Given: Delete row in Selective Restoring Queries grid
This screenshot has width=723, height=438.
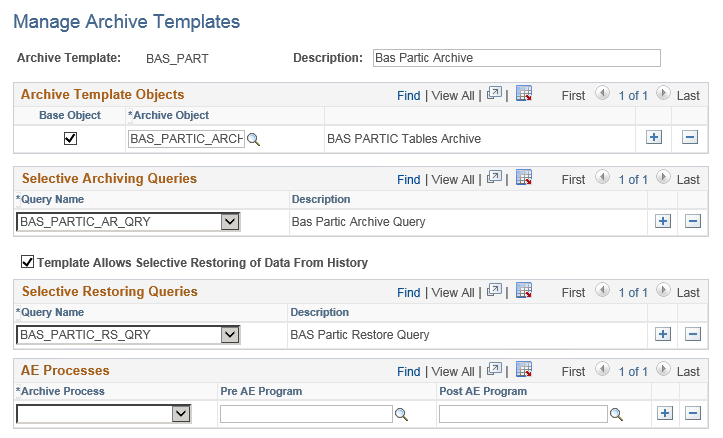Looking at the screenshot, I should [x=694, y=334].
